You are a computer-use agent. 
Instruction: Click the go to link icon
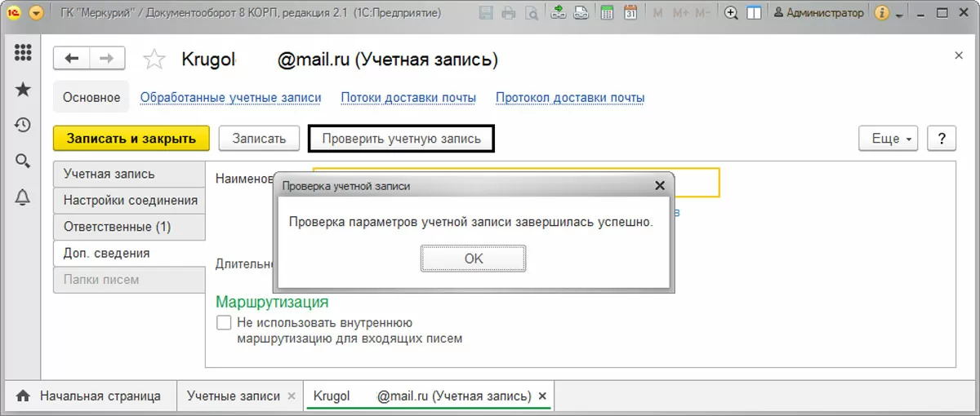(x=580, y=13)
